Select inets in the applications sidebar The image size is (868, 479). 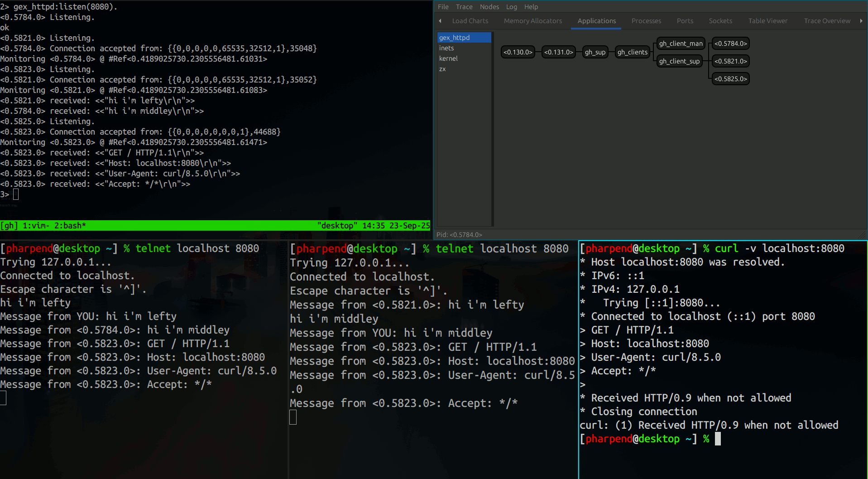(446, 48)
